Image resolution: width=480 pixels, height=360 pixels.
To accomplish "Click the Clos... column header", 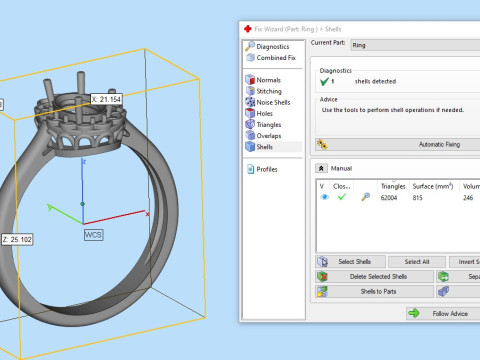I will [x=342, y=186].
